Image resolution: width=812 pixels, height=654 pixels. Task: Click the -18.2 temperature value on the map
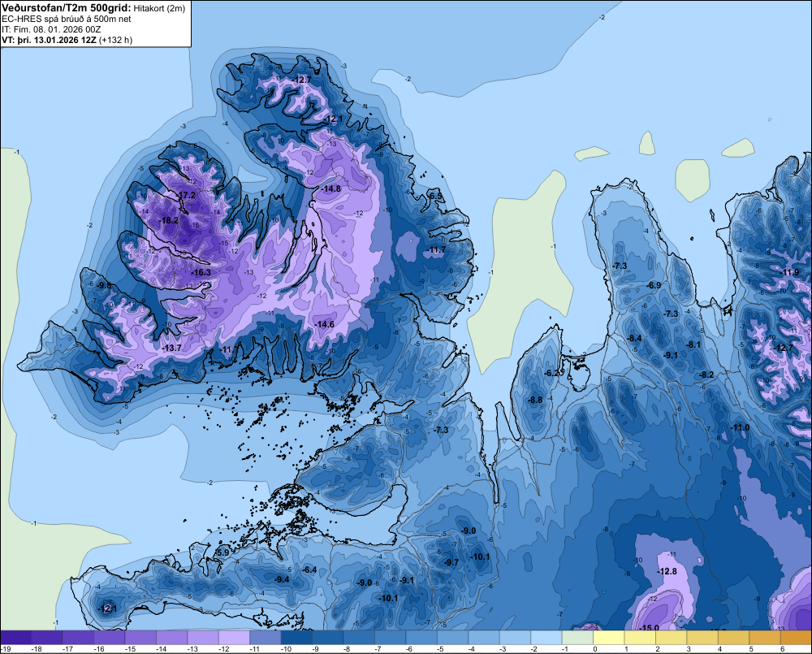169,220
